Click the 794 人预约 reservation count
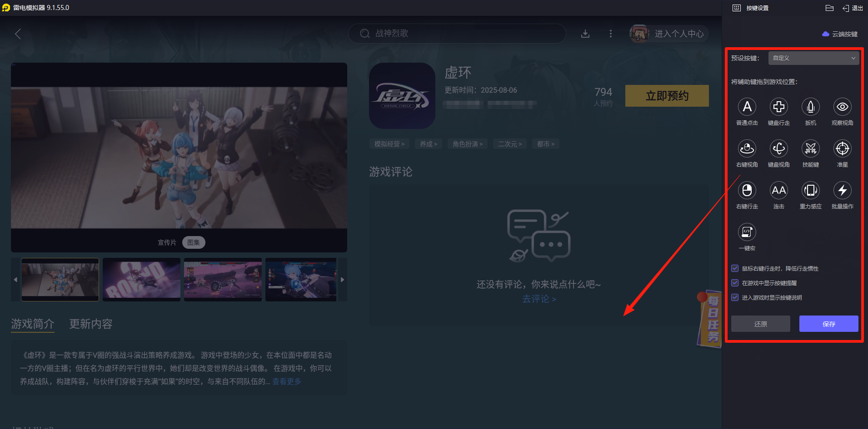 point(603,97)
